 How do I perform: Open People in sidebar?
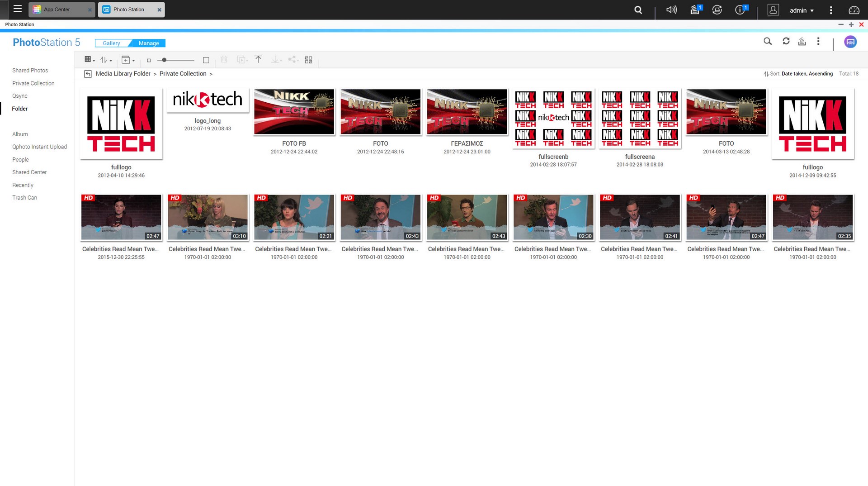point(20,160)
